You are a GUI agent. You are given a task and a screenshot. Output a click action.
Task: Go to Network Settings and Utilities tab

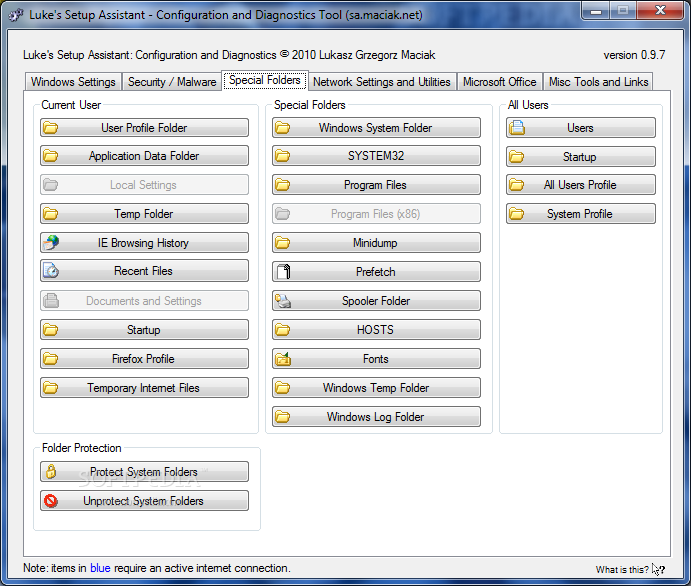(382, 82)
